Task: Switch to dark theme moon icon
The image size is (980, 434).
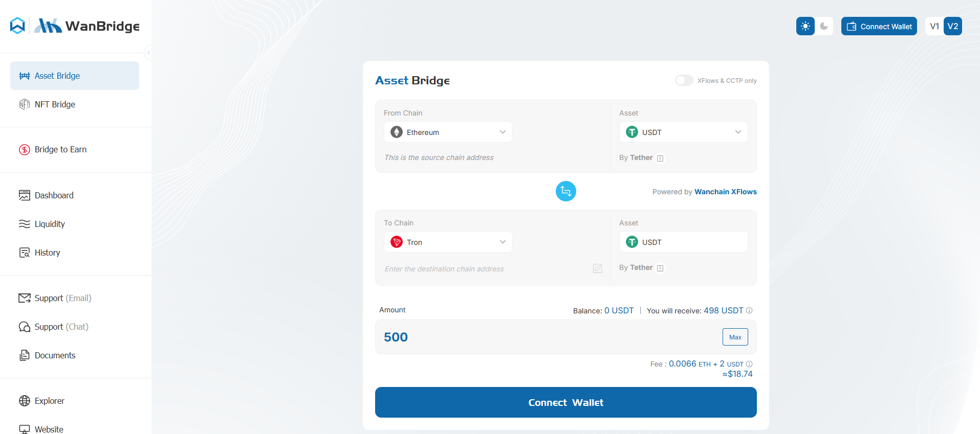Action: point(824,26)
